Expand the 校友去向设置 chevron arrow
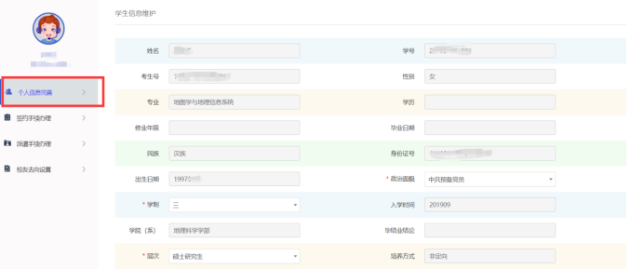 pos(84,169)
